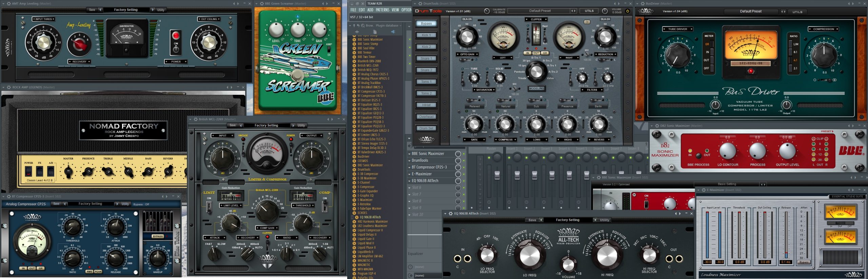Click gear icon of BT Compressor CP2S-3 window
868x279 pixels.
tap(8, 196)
